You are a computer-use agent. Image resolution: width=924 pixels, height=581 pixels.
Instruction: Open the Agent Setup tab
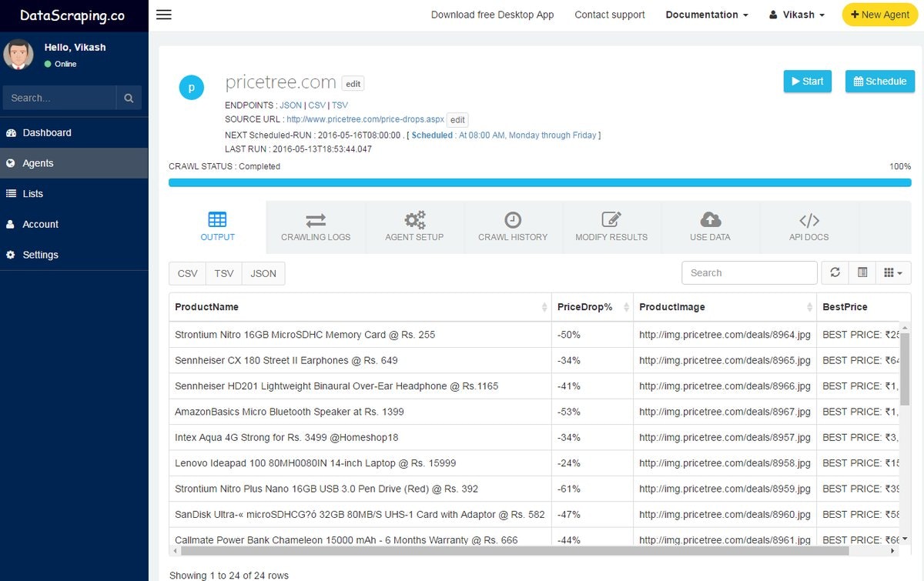point(414,227)
